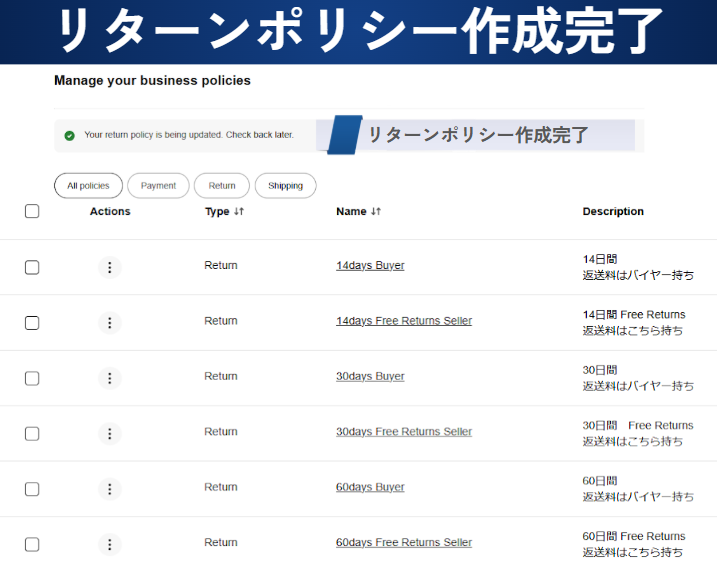Open actions menu for 60days Buyer policy
717x568 pixels.
[110, 489]
